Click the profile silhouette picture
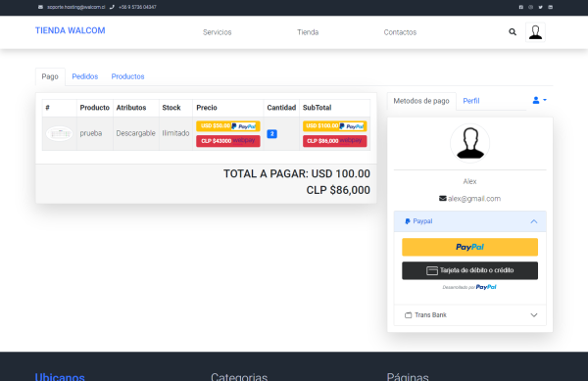Viewport: 588px width, 381px height. pos(469,143)
